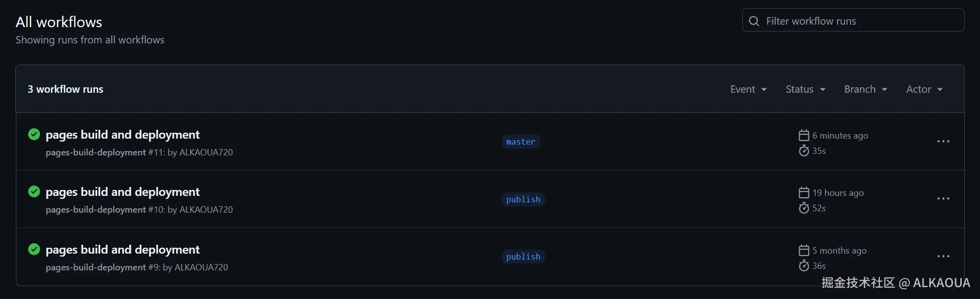
Task: Click the stopwatch icon beside 52s duration
Action: tap(804, 208)
